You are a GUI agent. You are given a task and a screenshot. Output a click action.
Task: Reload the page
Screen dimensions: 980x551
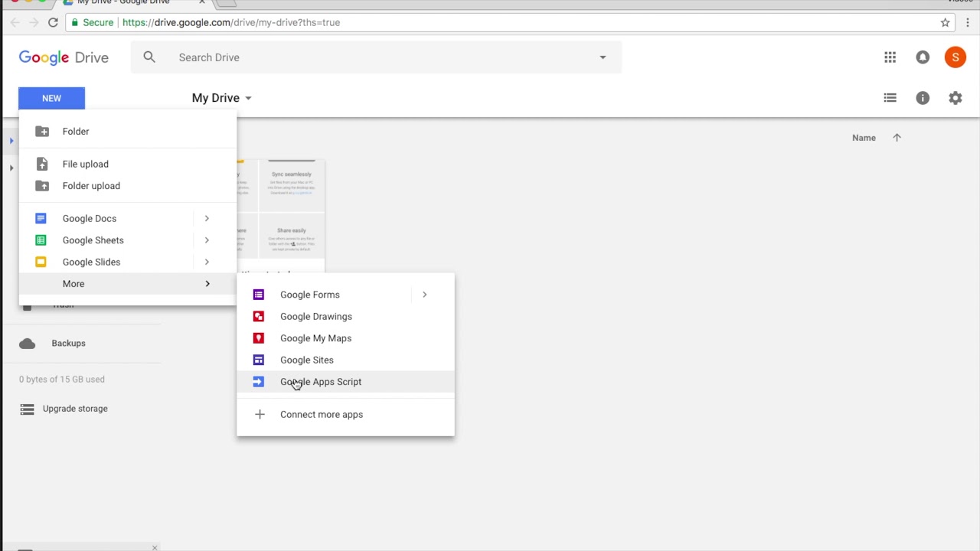[x=53, y=22]
